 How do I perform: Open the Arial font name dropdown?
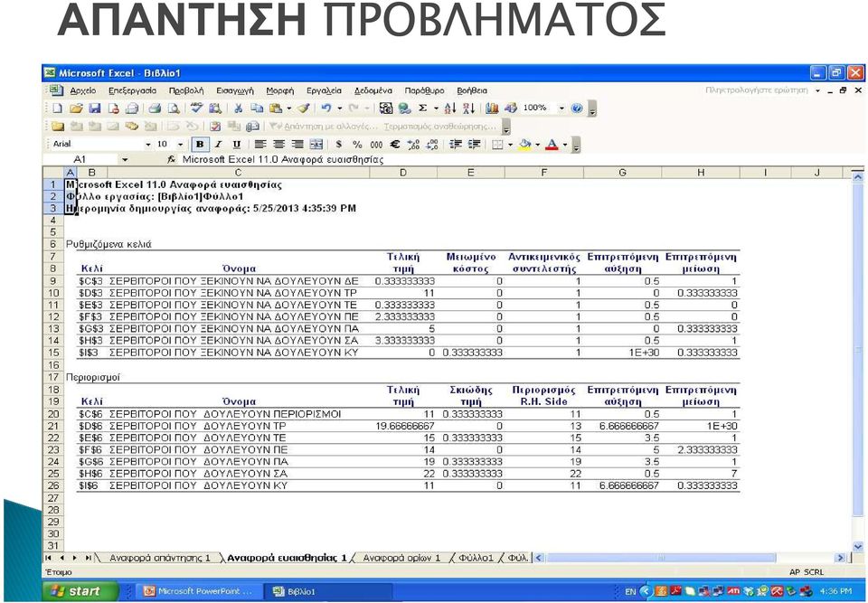[x=147, y=145]
